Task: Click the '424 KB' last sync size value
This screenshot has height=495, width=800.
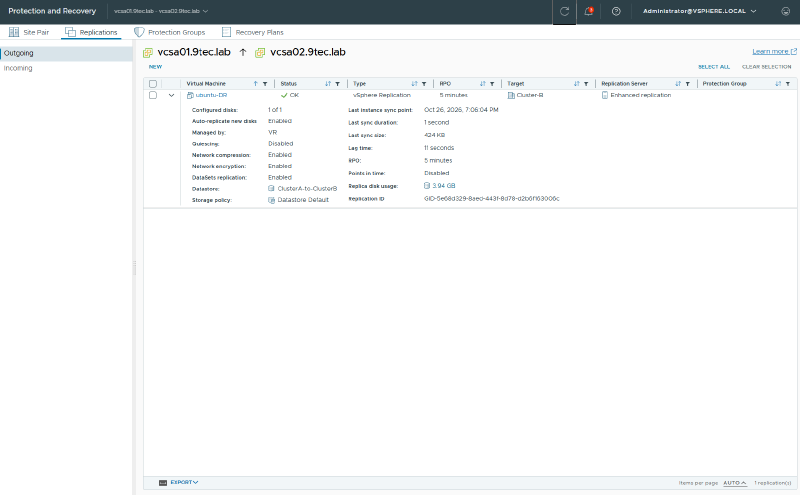Action: (434, 135)
